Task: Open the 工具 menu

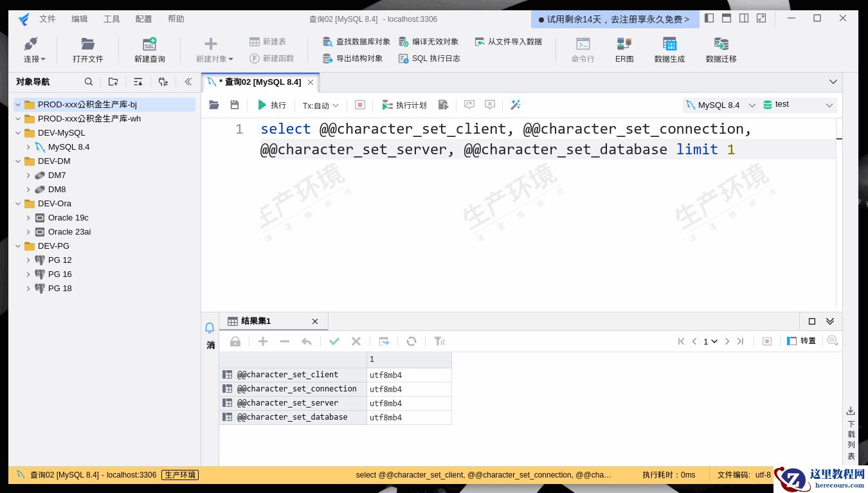Action: pyautogui.click(x=111, y=19)
